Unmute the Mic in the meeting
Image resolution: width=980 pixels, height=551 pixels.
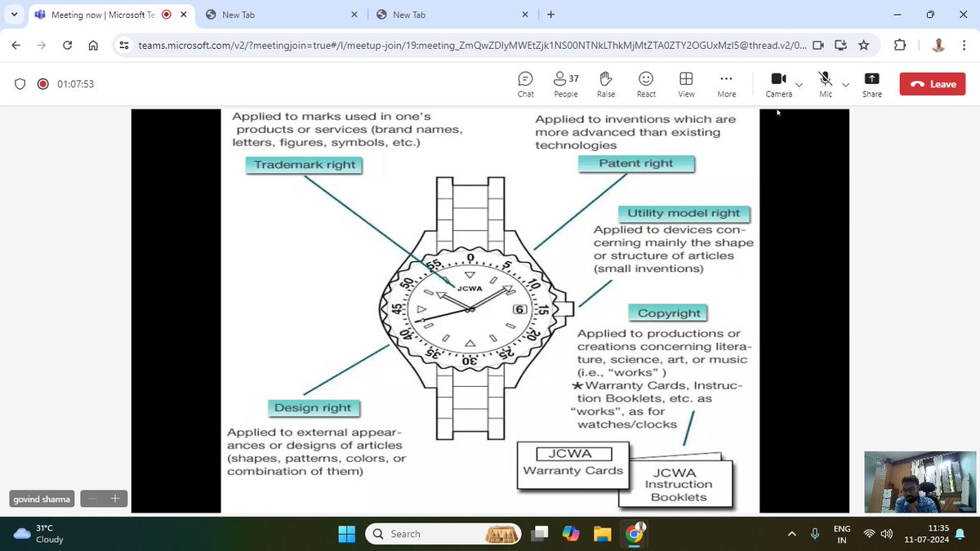[826, 84]
